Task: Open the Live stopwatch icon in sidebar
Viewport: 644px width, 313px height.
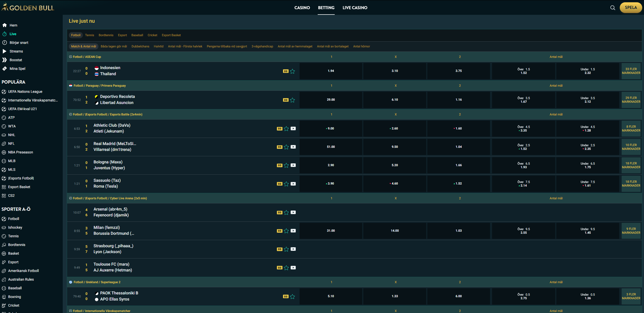Action: click(4, 34)
